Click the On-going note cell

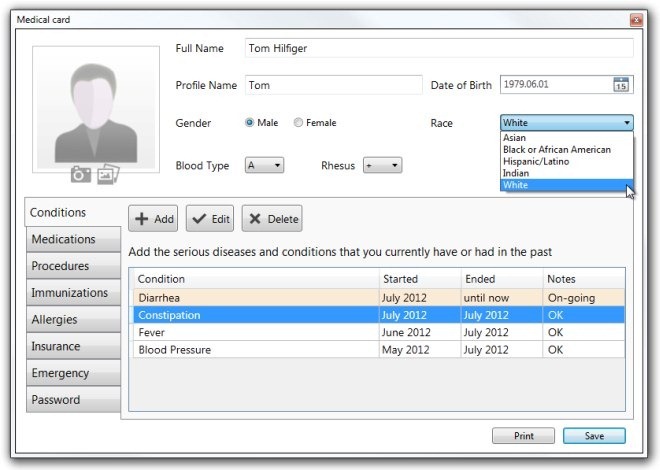[584, 298]
